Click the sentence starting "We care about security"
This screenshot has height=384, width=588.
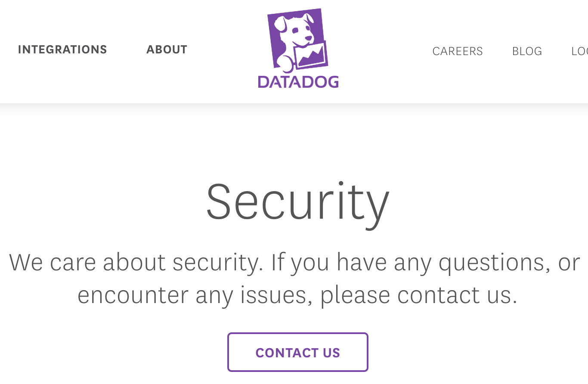(x=294, y=279)
